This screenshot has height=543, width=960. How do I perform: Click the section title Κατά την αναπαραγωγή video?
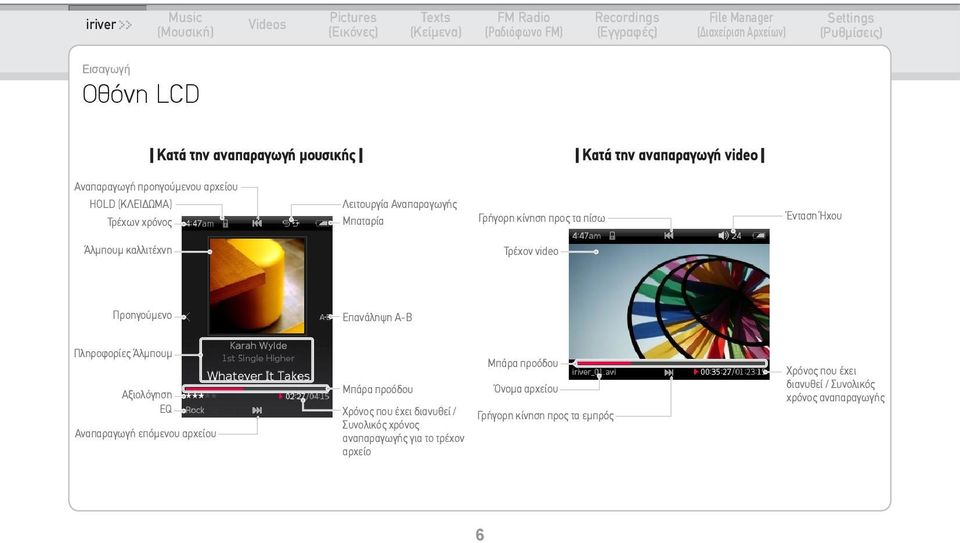(x=670, y=155)
